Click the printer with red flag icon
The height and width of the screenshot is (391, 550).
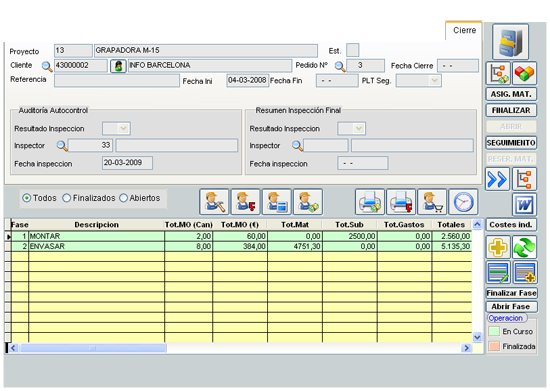[x=401, y=202]
